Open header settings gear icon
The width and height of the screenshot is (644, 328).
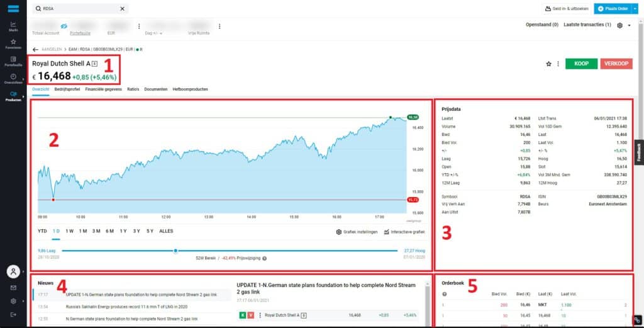tap(619, 25)
